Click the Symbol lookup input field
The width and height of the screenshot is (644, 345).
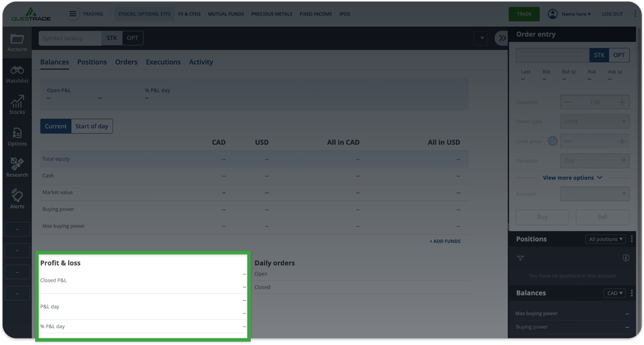tap(70, 38)
